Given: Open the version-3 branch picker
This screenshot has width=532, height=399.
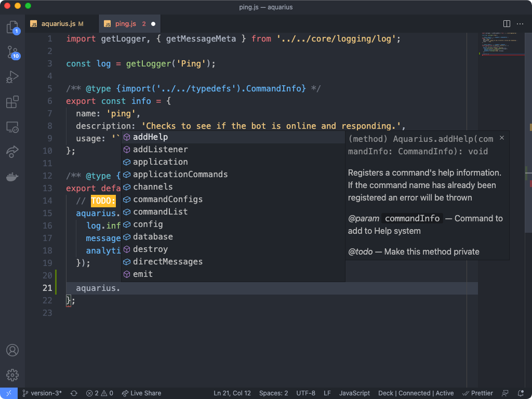Looking at the screenshot, I should (x=42, y=393).
